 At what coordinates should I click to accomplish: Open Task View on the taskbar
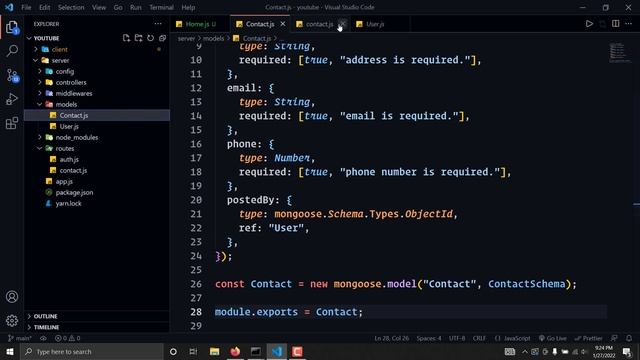pos(193,351)
